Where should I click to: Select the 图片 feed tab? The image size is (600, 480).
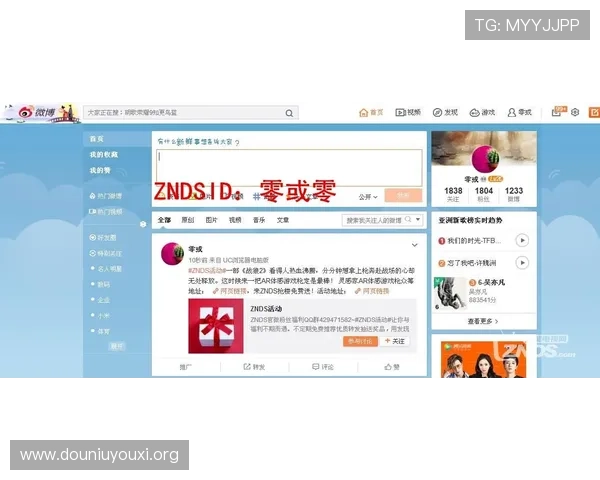[x=211, y=220]
